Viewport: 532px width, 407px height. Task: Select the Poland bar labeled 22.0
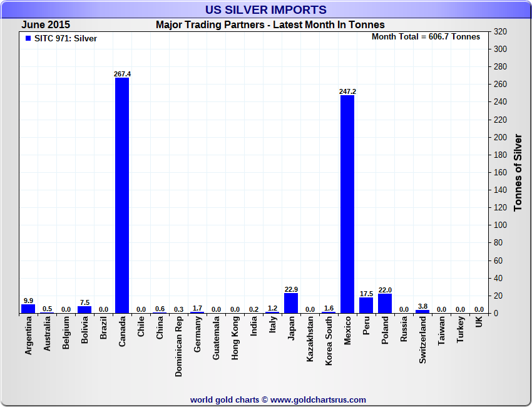385,304
